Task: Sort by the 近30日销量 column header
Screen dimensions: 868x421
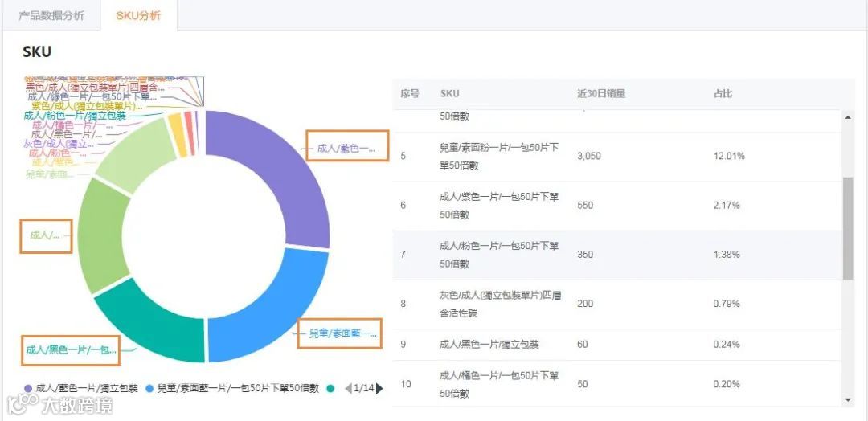Action: tap(601, 94)
